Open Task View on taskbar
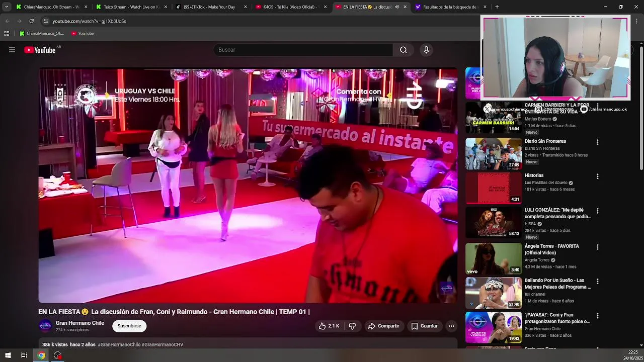 pos(24,355)
